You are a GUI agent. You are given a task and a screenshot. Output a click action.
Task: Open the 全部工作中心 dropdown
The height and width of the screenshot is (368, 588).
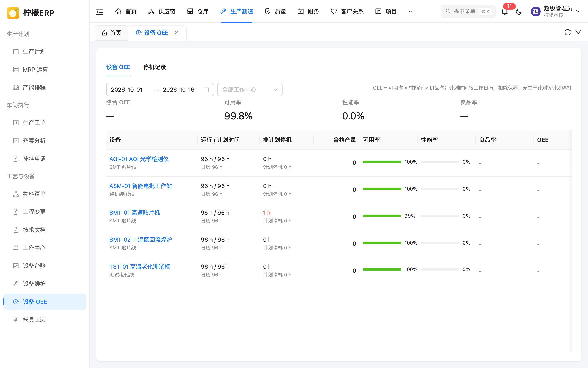click(250, 90)
